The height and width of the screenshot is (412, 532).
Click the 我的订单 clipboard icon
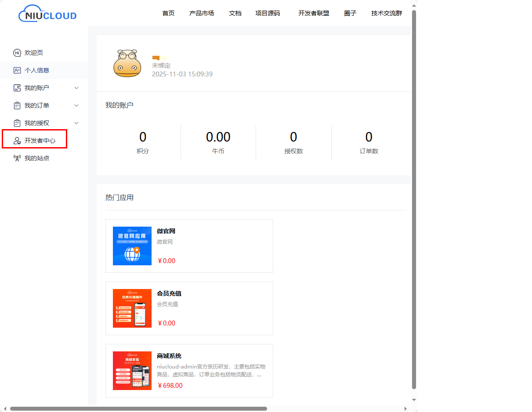click(17, 105)
